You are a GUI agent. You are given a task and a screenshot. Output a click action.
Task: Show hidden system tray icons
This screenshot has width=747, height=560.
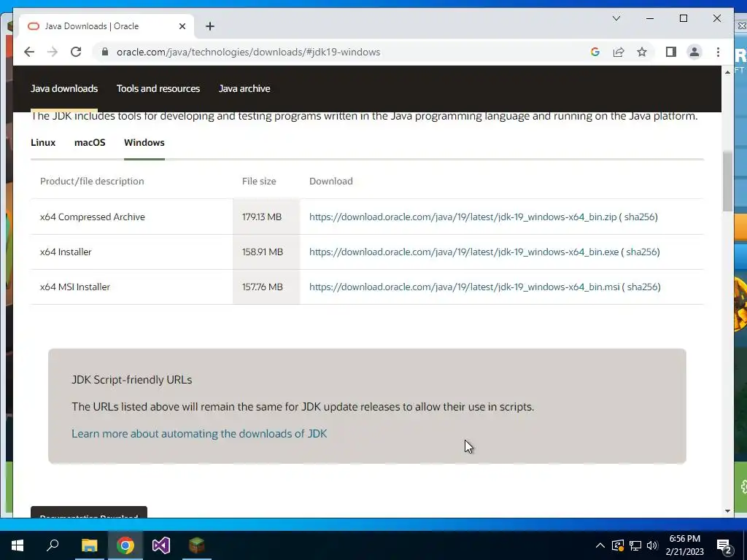(600, 545)
